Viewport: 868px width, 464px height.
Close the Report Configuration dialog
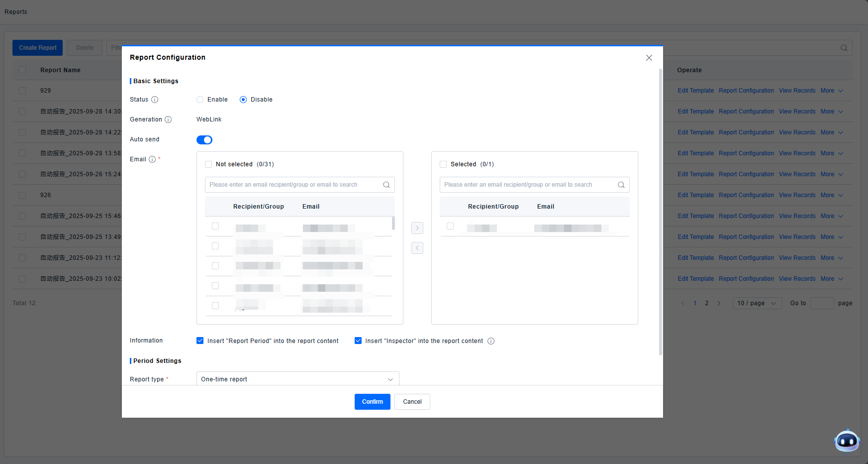[649, 58]
